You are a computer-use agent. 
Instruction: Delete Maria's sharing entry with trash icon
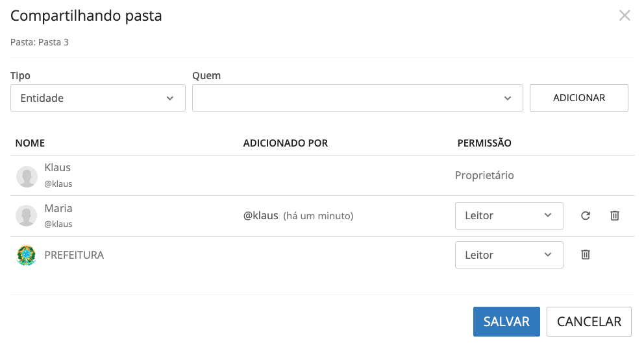615,215
